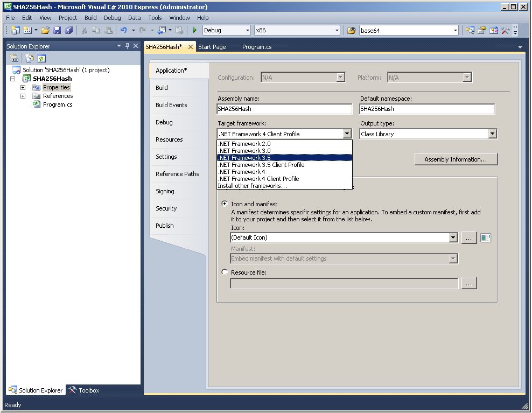The image size is (532, 413).
Task: Expand the Properties node in tree
Action: pyautogui.click(x=23, y=87)
